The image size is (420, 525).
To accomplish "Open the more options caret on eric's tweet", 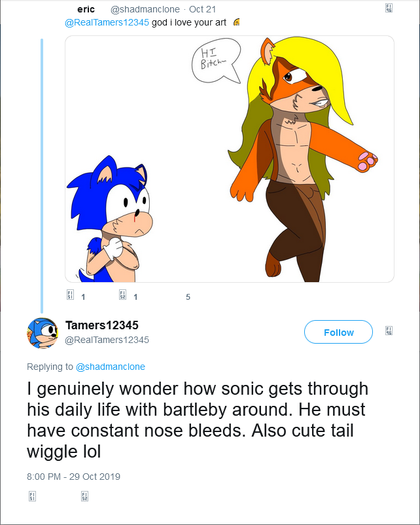I will point(389,9).
